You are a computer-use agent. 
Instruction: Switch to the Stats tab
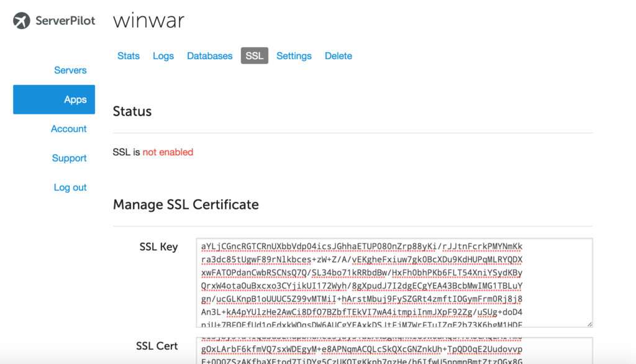pos(129,56)
